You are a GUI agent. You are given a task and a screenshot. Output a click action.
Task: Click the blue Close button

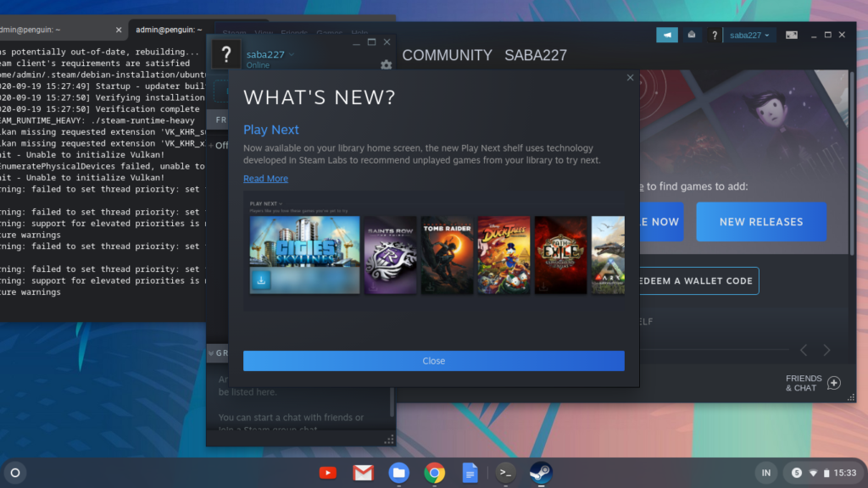click(433, 361)
